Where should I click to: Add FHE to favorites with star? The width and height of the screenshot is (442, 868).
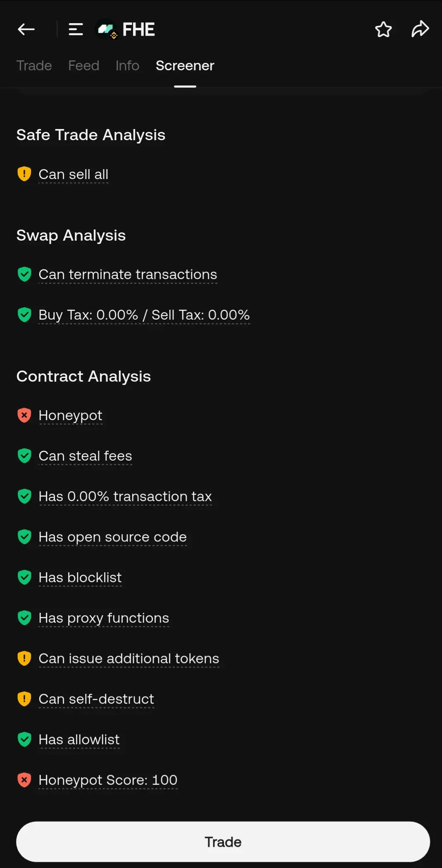(383, 29)
